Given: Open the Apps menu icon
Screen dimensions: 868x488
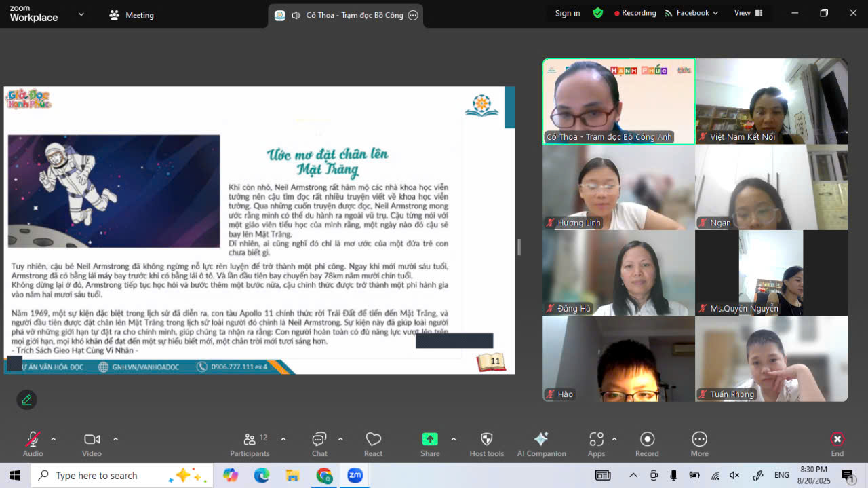Looking at the screenshot, I should [x=596, y=440].
